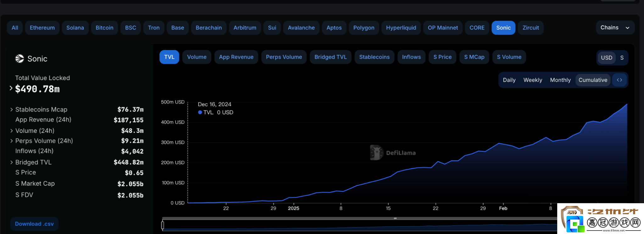Select the Sui chain filter
The width and height of the screenshot is (644, 234).
272,28
